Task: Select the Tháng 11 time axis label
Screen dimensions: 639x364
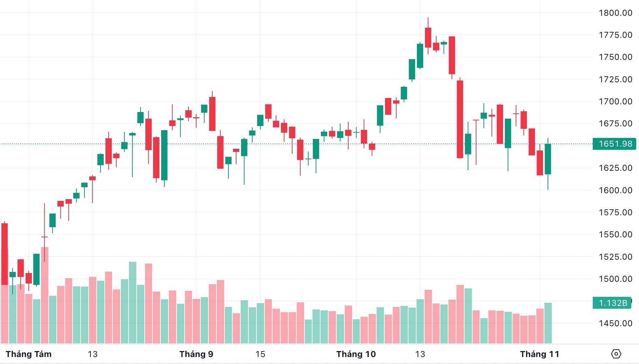Action: [540, 354]
